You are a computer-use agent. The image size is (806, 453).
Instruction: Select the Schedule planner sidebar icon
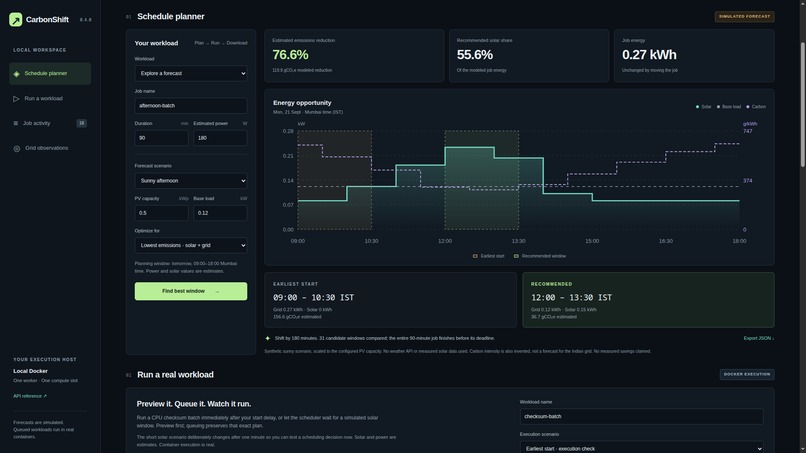click(16, 74)
